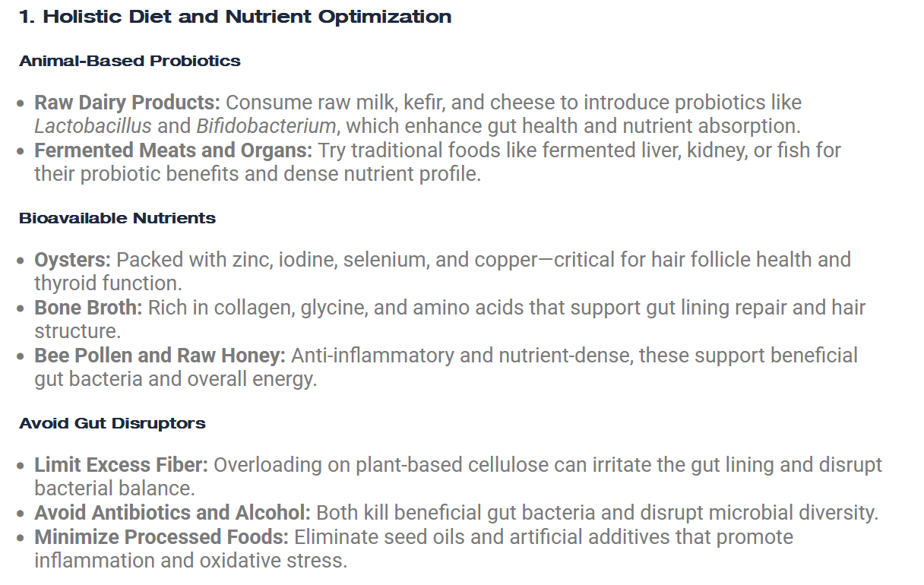Click the 'Bioavailable Nutrients' subheading
Image resolution: width=924 pixels, height=585 pixels.
click(117, 218)
